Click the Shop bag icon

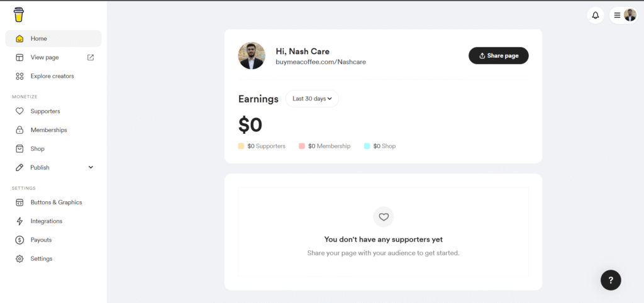(x=19, y=149)
